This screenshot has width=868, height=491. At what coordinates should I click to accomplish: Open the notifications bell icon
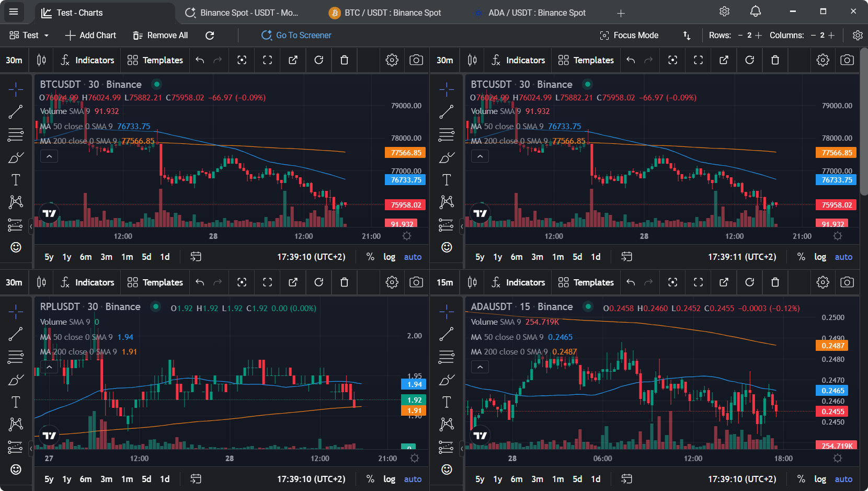(755, 12)
